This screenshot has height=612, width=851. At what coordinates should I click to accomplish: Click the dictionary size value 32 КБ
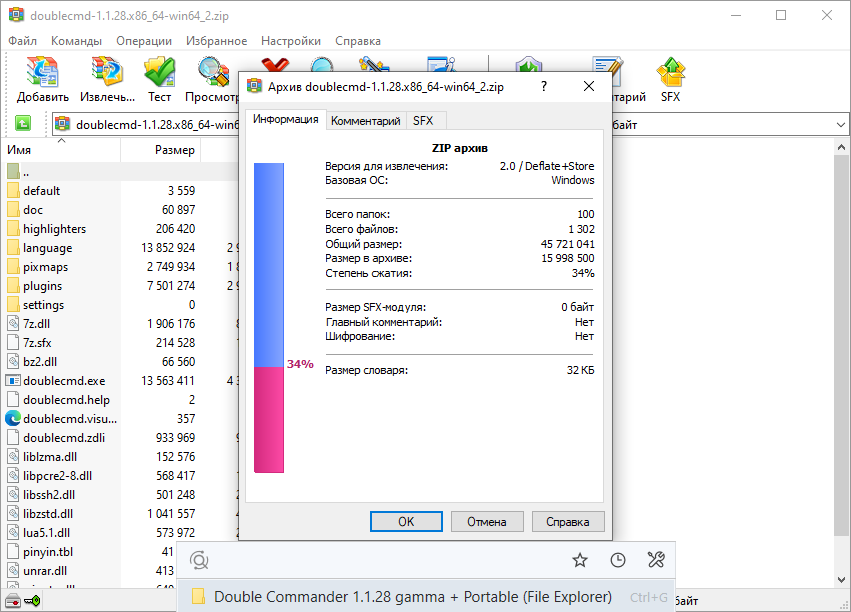(580, 370)
